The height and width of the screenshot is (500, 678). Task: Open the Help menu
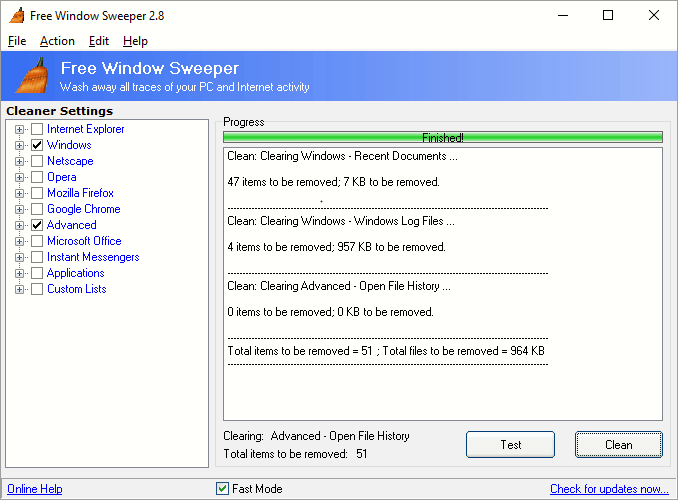[135, 41]
